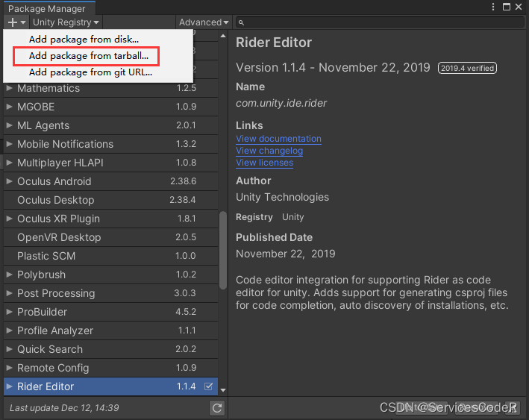
Task: Open the View licenses link
Action: click(264, 163)
